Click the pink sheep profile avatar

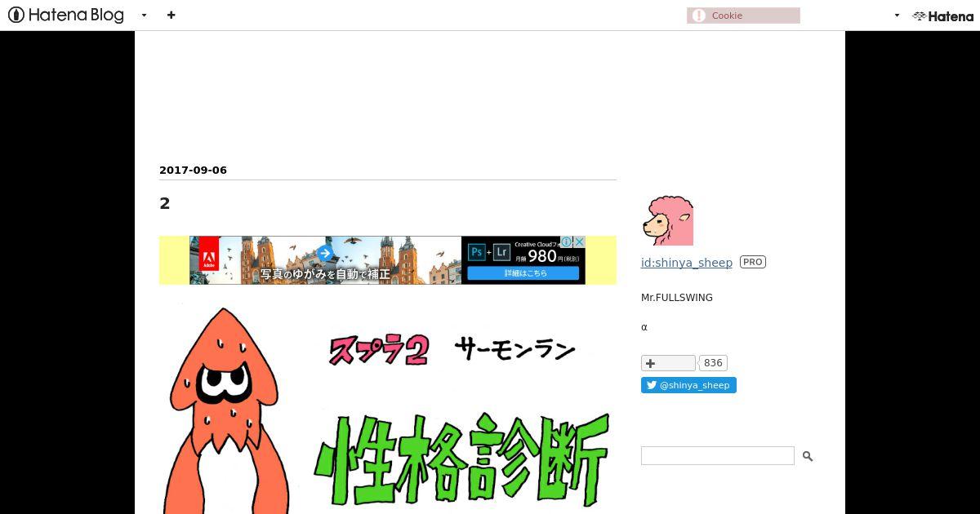click(667, 220)
